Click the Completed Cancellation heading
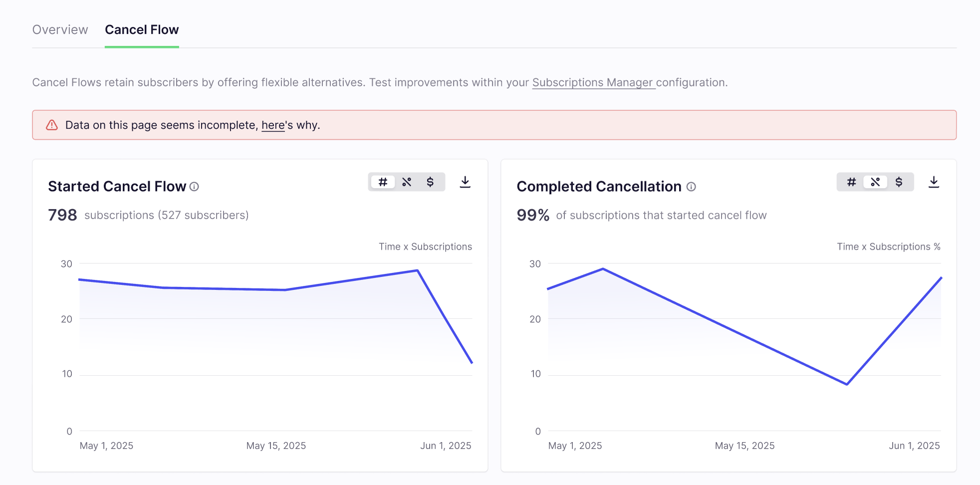 tap(599, 187)
